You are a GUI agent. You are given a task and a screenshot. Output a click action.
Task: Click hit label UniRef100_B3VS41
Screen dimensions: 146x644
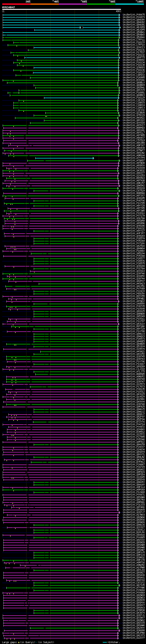(x=134, y=80)
